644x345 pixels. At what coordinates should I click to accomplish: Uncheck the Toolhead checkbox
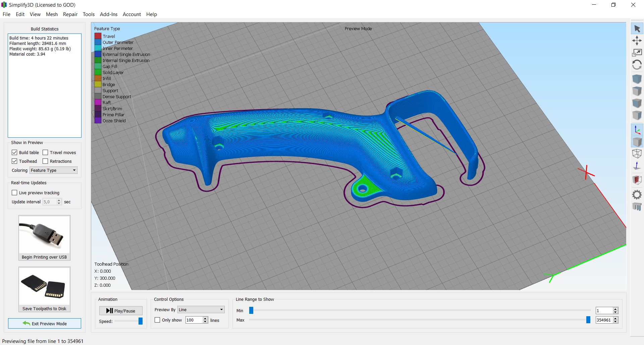point(14,161)
